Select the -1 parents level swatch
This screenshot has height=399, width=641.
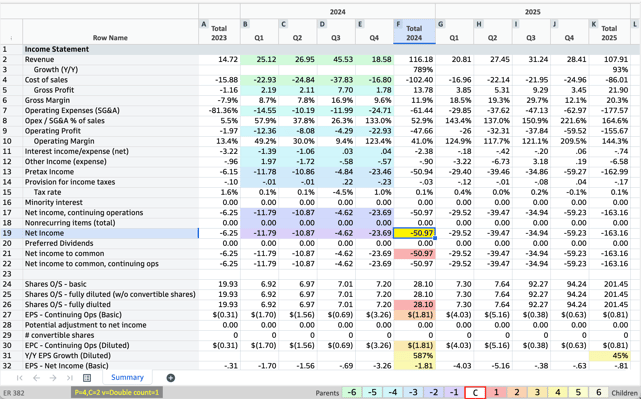(454, 392)
